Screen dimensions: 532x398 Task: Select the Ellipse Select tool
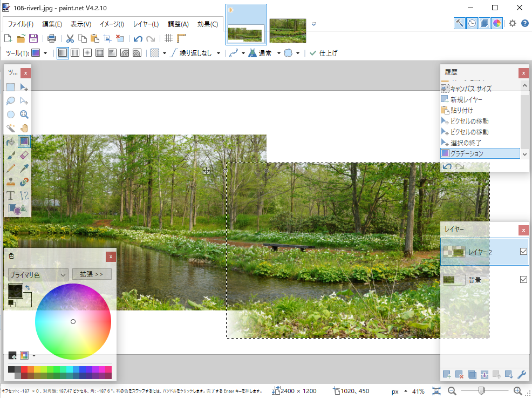point(11,114)
